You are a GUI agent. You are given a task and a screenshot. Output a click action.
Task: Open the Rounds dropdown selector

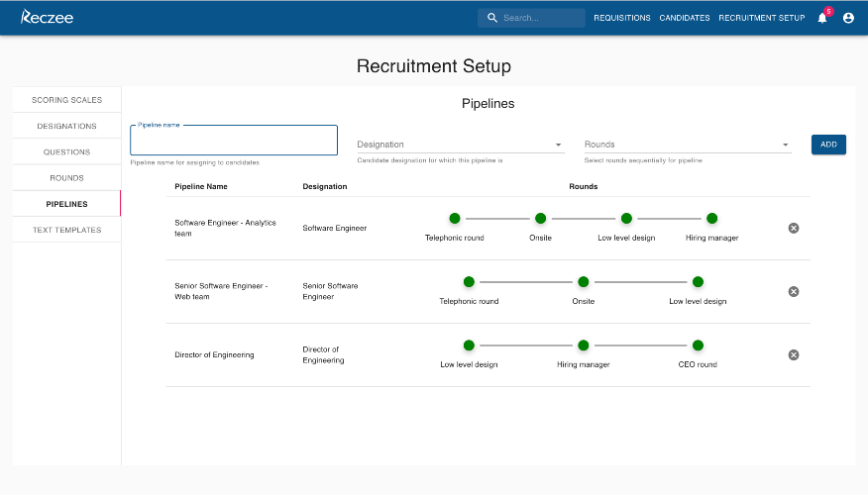coord(688,145)
